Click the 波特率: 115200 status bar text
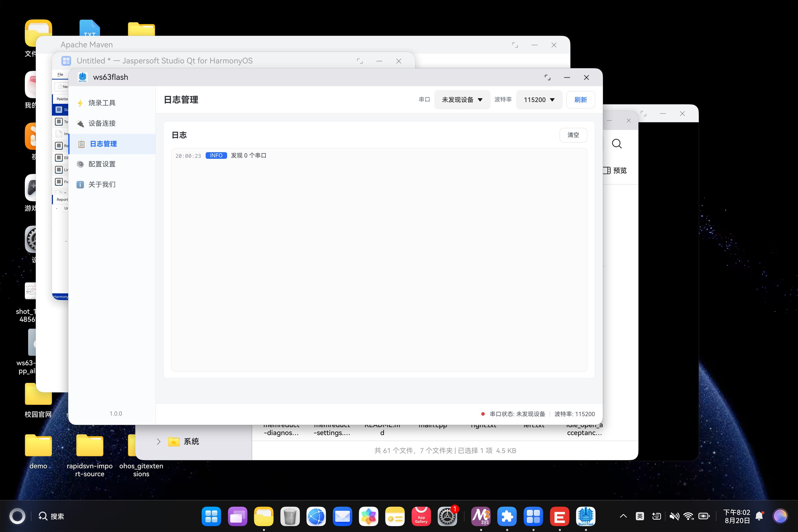The height and width of the screenshot is (532, 798). point(574,414)
